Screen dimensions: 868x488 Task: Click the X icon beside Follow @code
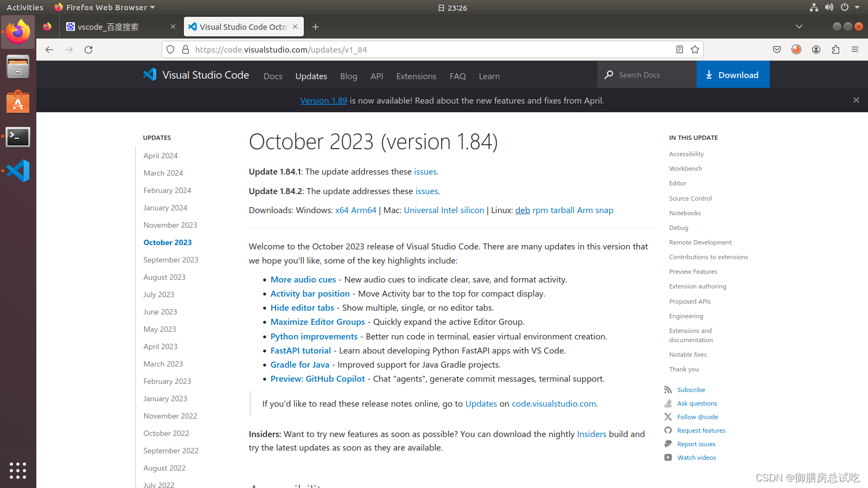coord(668,416)
